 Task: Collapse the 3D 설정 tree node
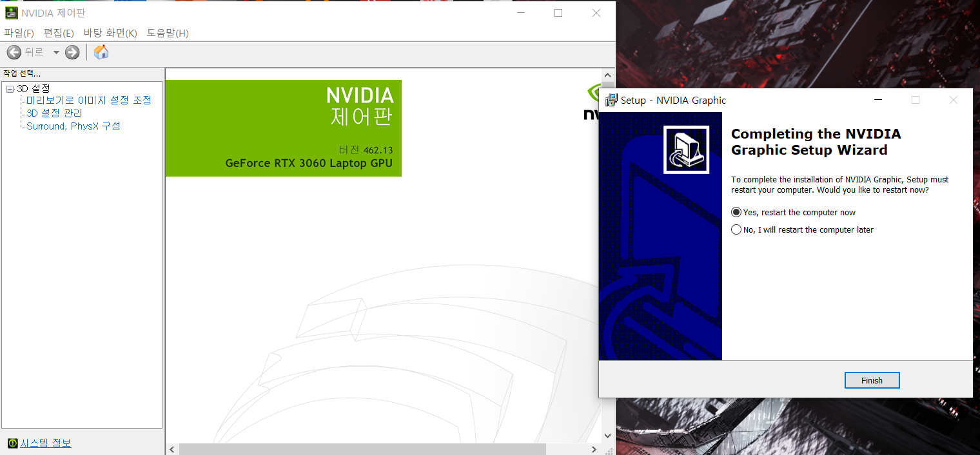[10, 89]
